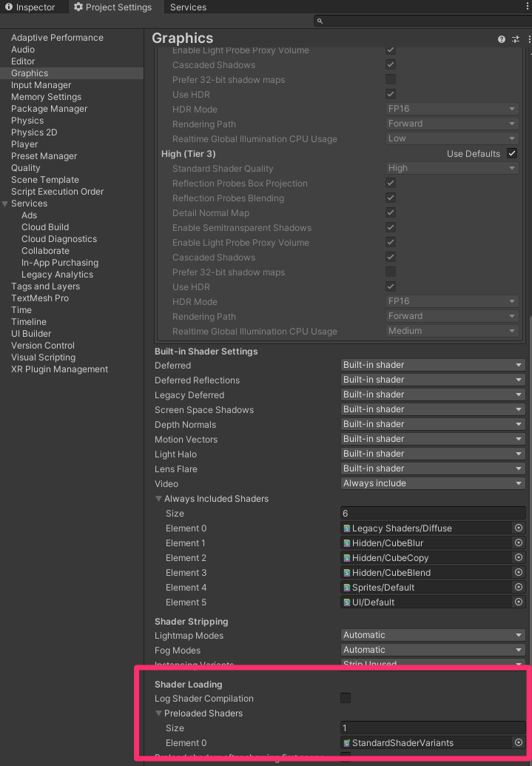
Task: Open the Player settings page
Action: [24, 144]
